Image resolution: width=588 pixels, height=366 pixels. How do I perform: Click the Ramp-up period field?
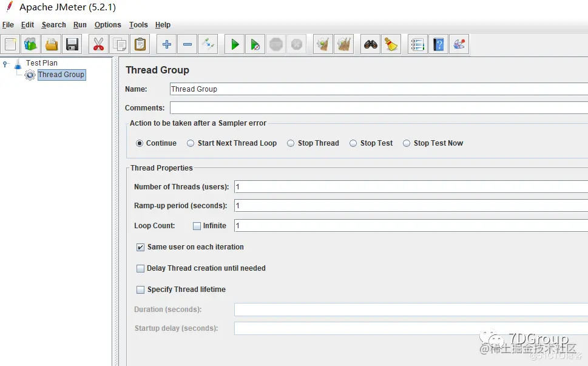pos(411,206)
